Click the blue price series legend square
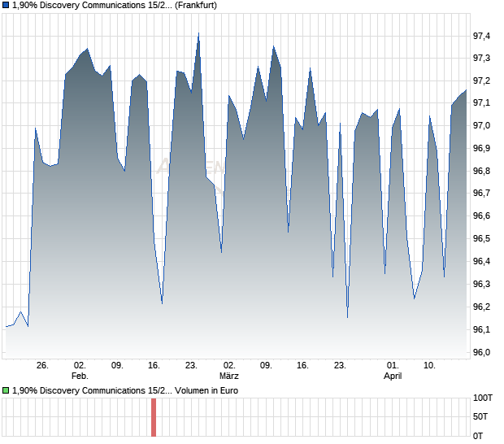This screenshot has width=504, height=444. (x=6, y=6)
